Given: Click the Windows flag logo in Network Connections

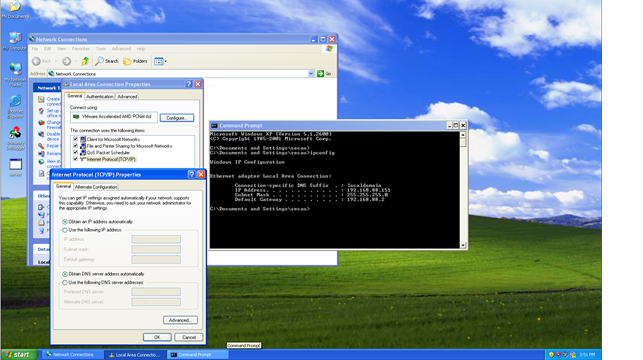Looking at the screenshot, I should (x=329, y=49).
